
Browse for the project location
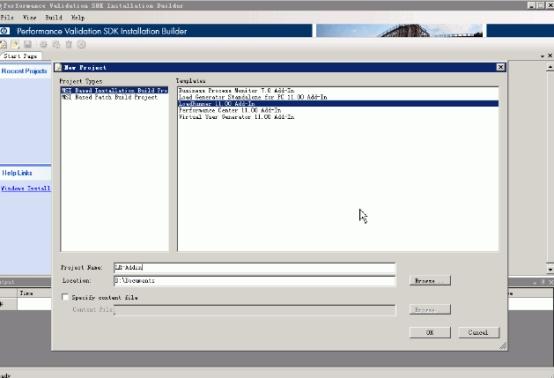(x=430, y=280)
